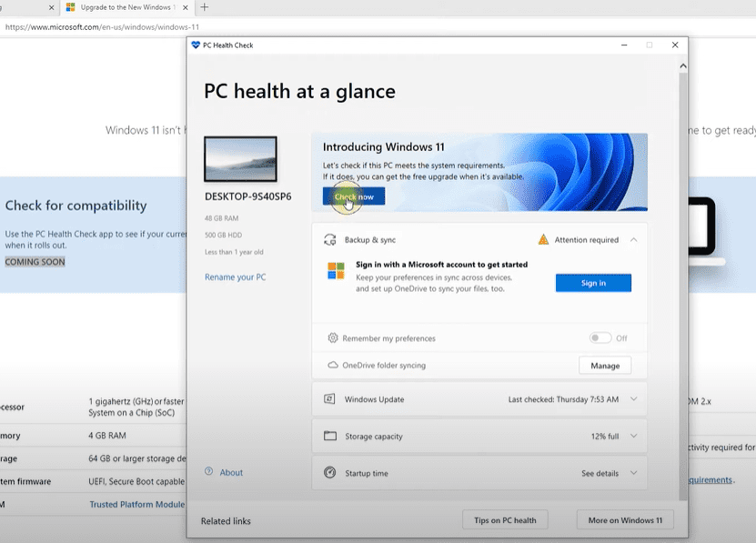This screenshot has width=756, height=543.
Task: Click the Backup & sync icon
Action: coord(329,240)
